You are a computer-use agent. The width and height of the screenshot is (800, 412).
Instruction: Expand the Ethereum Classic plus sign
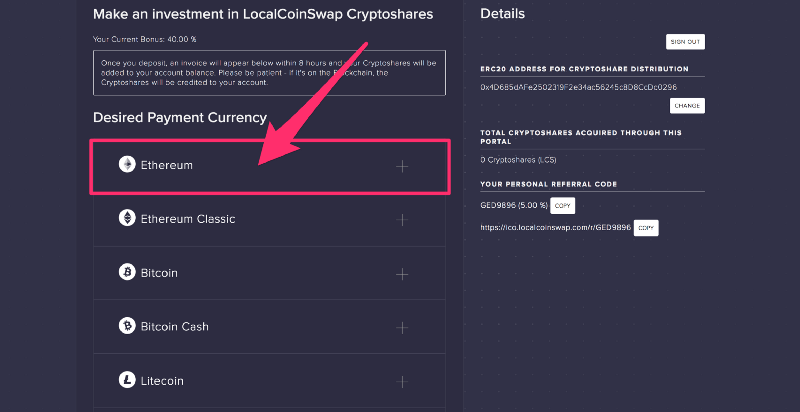coord(402,219)
